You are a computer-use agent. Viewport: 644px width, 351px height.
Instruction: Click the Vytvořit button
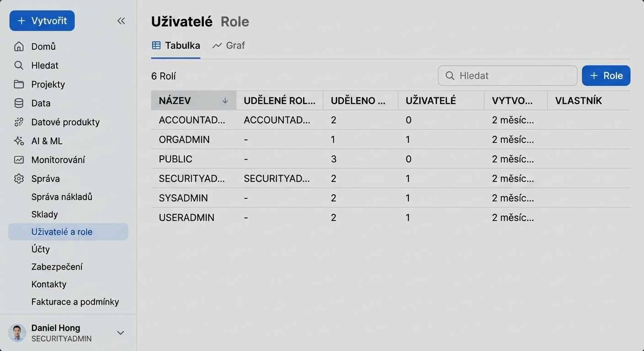[x=42, y=21]
